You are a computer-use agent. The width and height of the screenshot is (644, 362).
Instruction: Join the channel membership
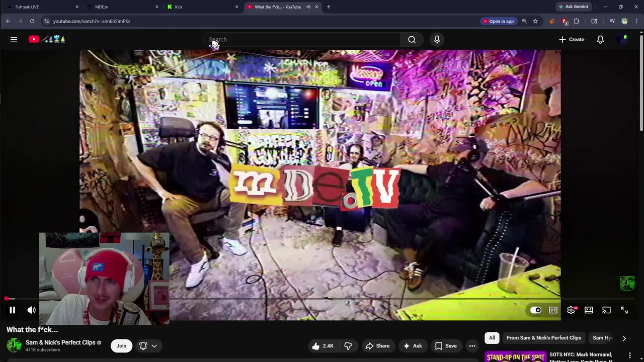coord(121,346)
